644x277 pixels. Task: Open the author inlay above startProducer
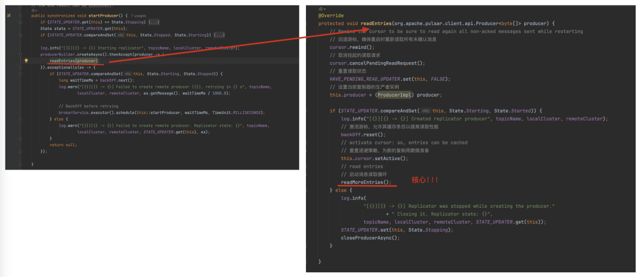pyautogui.click(x=35, y=10)
